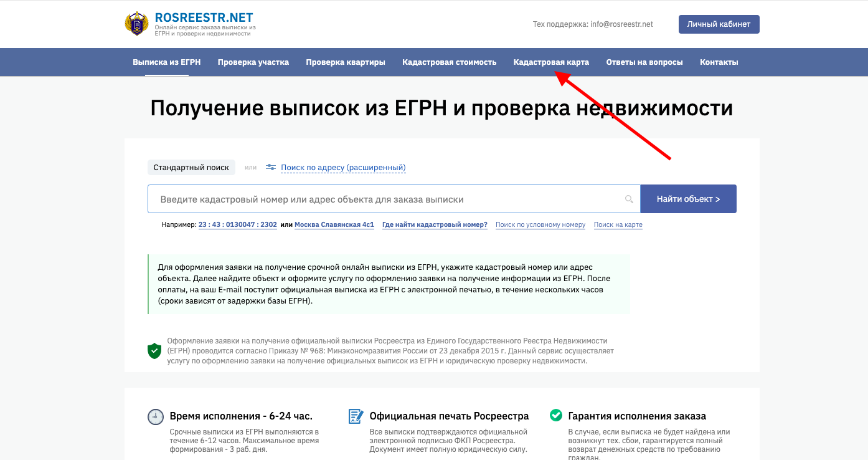Switch to Поиск по адресу (расширенный)

point(343,168)
